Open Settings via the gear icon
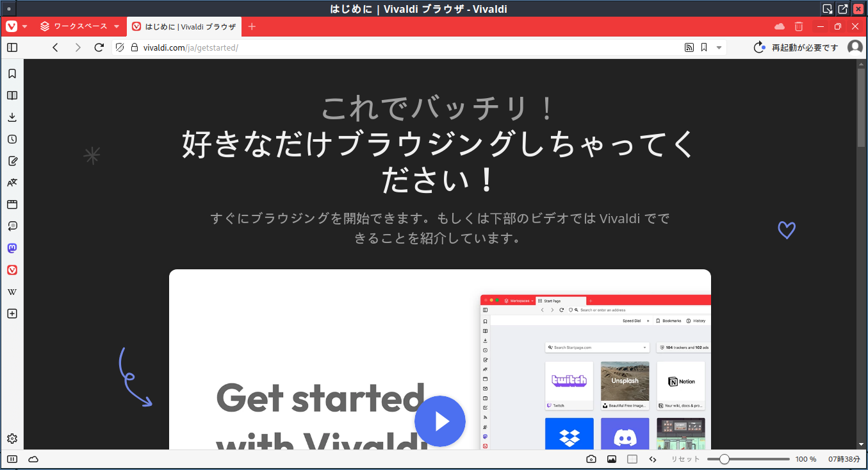This screenshot has width=868, height=470. 12,439
